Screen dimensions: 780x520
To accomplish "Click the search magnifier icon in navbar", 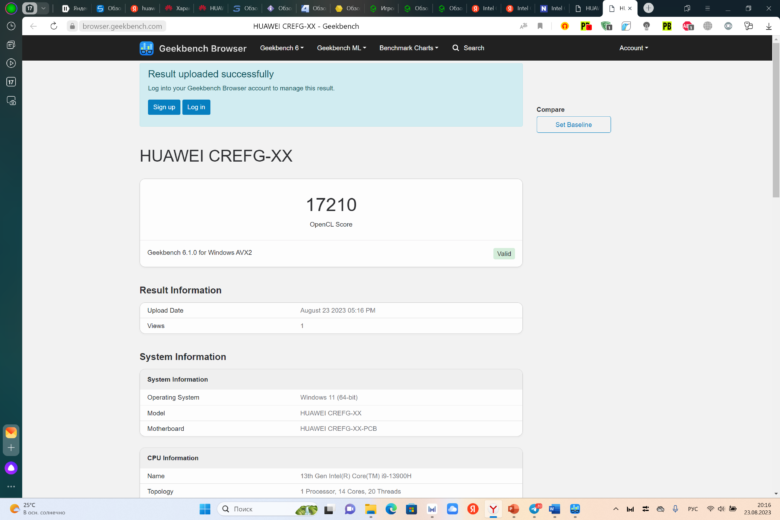I will point(455,48).
